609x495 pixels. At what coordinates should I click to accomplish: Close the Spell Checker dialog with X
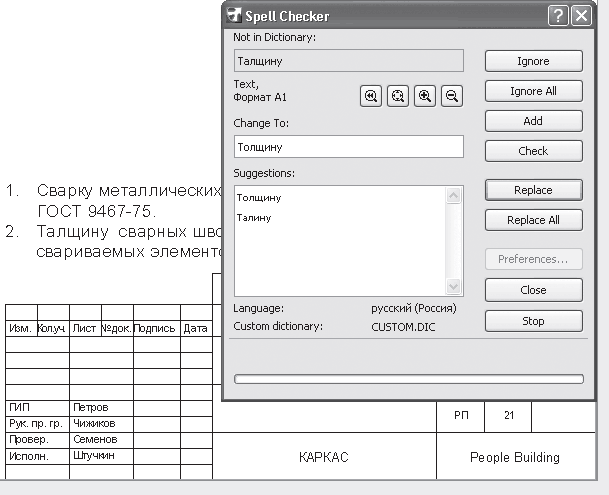pos(580,16)
